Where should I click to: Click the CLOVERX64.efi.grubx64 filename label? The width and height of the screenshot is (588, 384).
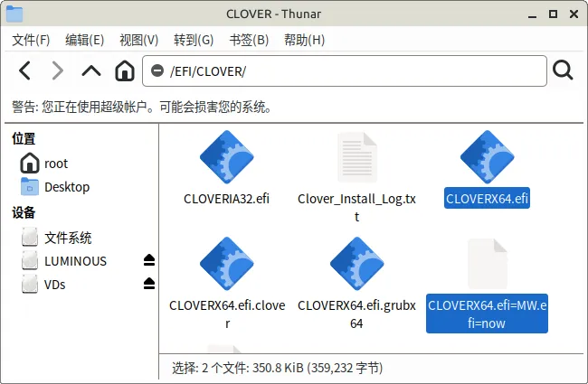click(356, 314)
